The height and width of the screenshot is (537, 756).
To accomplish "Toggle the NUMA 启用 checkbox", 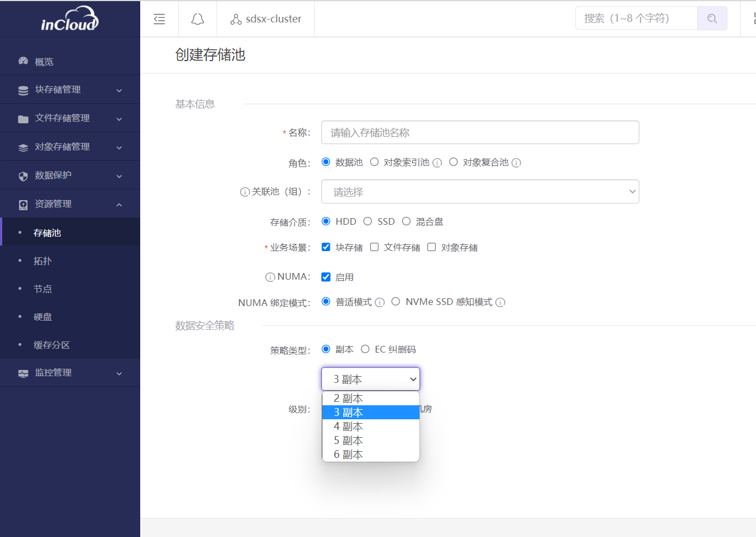I will click(x=326, y=277).
